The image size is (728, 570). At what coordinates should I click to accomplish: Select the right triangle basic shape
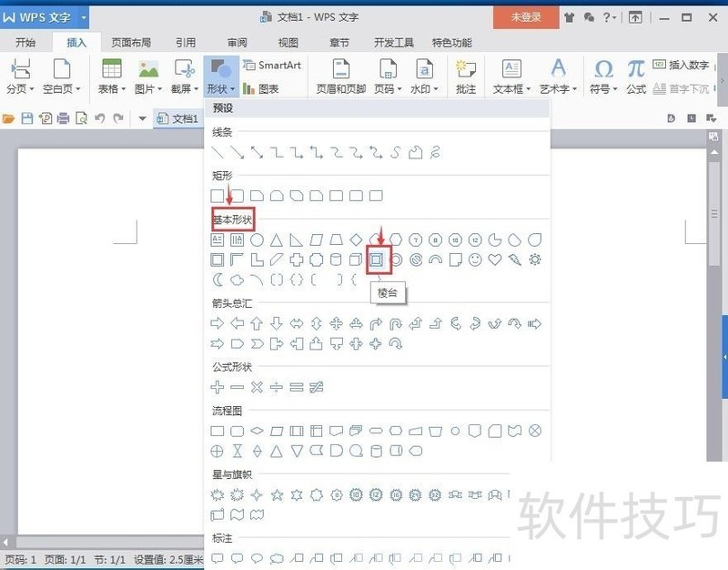coord(297,239)
